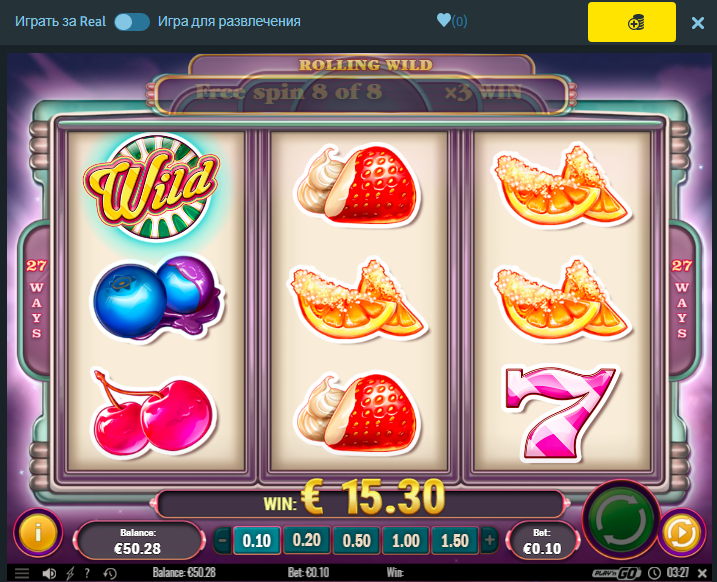Viewport: 717px width, 582px height.
Task: Click the yellow deposit coins button
Action: pyautogui.click(x=631, y=22)
